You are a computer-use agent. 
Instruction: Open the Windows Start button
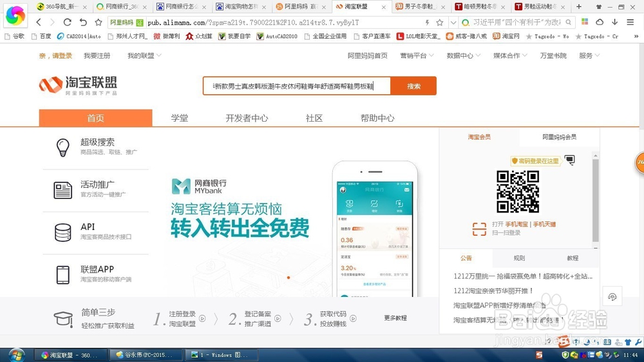(x=17, y=355)
